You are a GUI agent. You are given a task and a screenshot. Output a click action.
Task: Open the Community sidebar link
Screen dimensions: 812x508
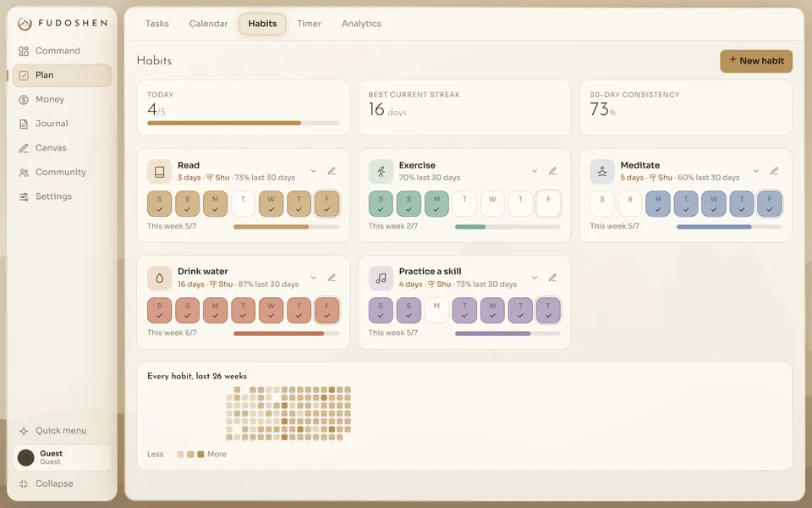(x=62, y=173)
